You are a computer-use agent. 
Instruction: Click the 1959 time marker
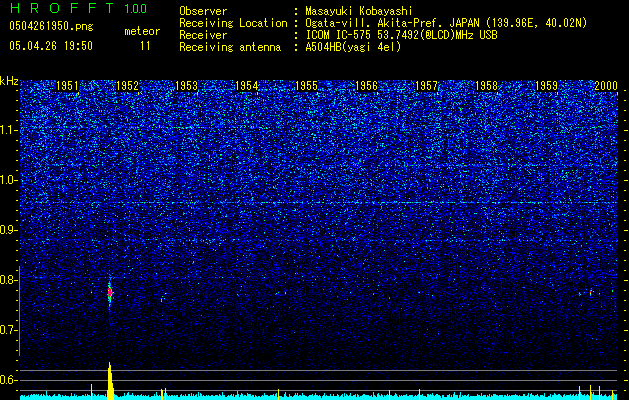(546, 85)
